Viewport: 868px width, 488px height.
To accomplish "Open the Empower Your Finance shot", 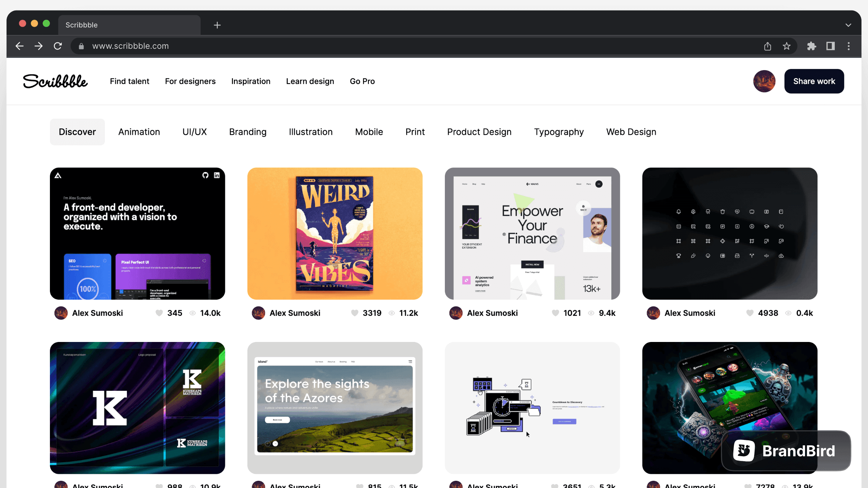I will click(532, 234).
